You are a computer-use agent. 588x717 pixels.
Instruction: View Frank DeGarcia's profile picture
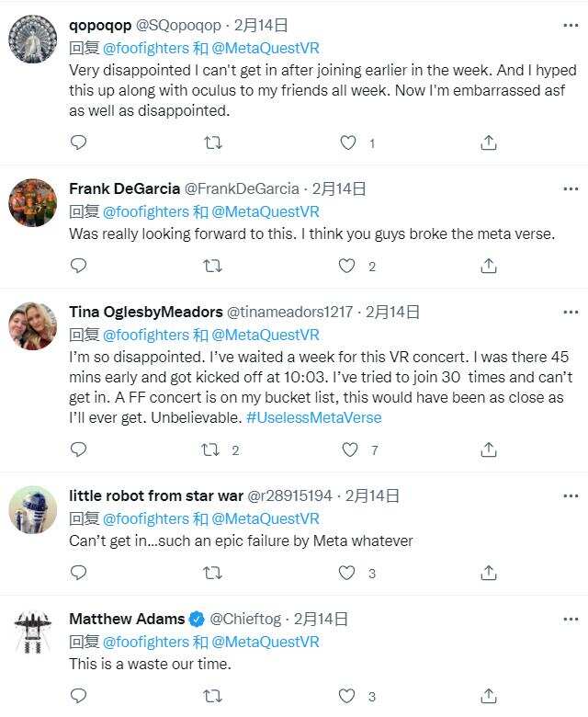pos(33,202)
